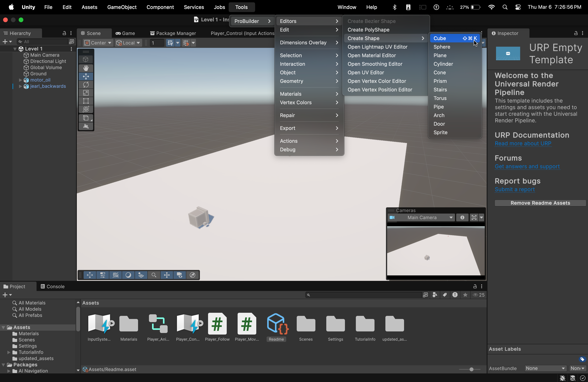This screenshot has width=588, height=382.
Task: Choose Stairs shape in the submenu
Action: coord(455,90)
